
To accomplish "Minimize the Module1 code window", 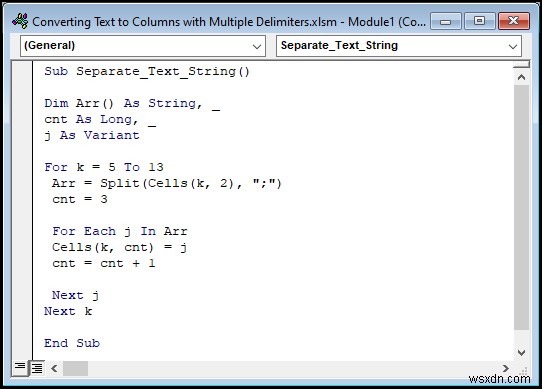I will 446,21.
